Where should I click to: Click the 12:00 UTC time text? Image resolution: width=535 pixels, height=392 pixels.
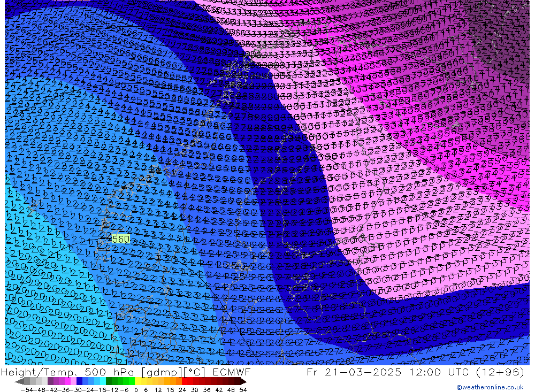click(439, 372)
